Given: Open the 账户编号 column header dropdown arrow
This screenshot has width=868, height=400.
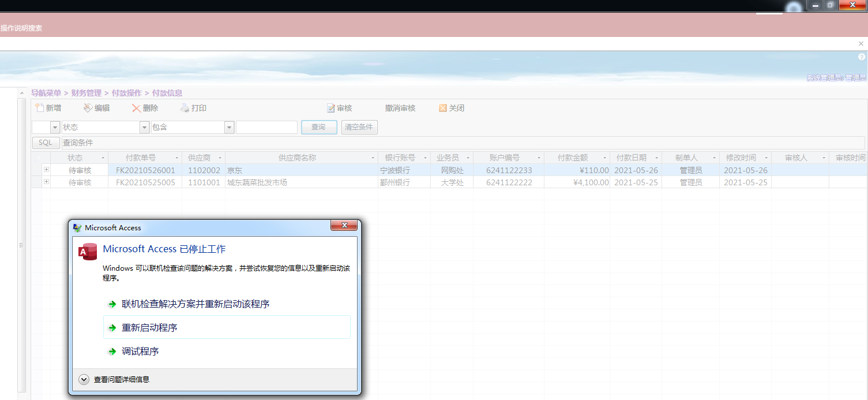Looking at the screenshot, I should pos(539,158).
